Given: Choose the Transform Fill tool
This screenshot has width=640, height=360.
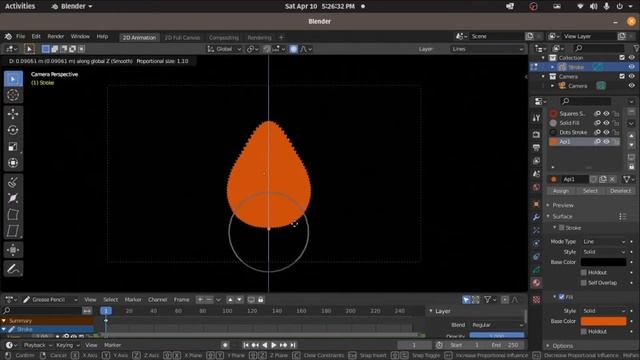Looking at the screenshot, I should [x=13, y=250].
